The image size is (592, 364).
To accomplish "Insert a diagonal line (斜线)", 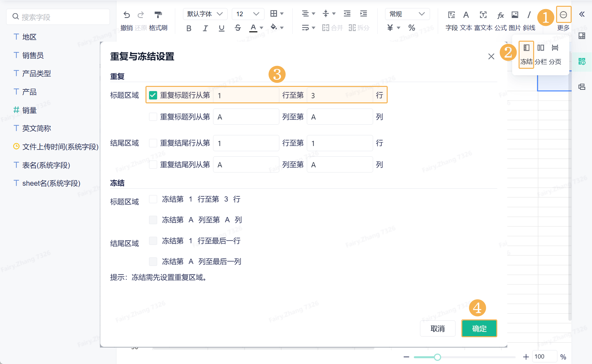I will click(529, 20).
